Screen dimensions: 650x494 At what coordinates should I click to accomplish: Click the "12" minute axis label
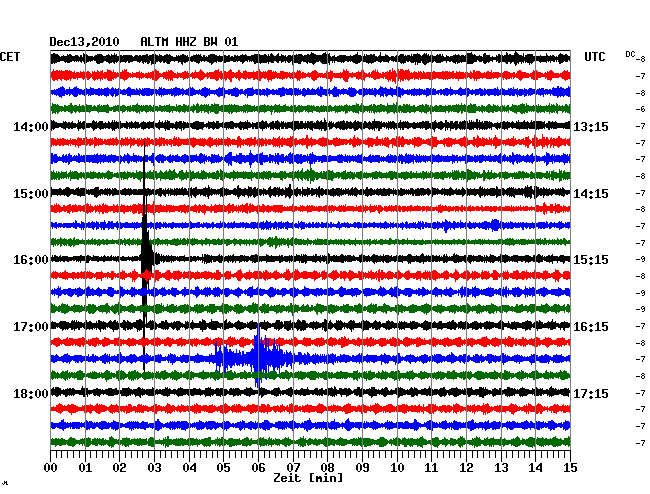(x=466, y=467)
